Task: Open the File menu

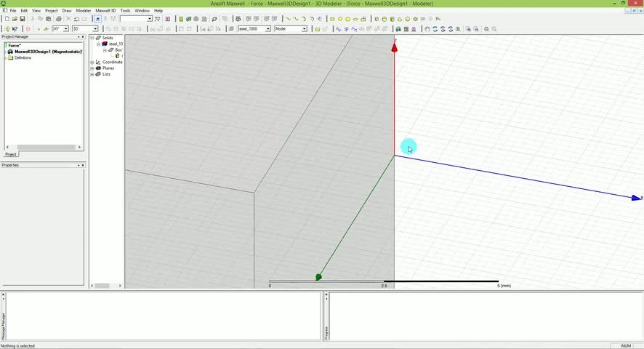Action: [13, 11]
